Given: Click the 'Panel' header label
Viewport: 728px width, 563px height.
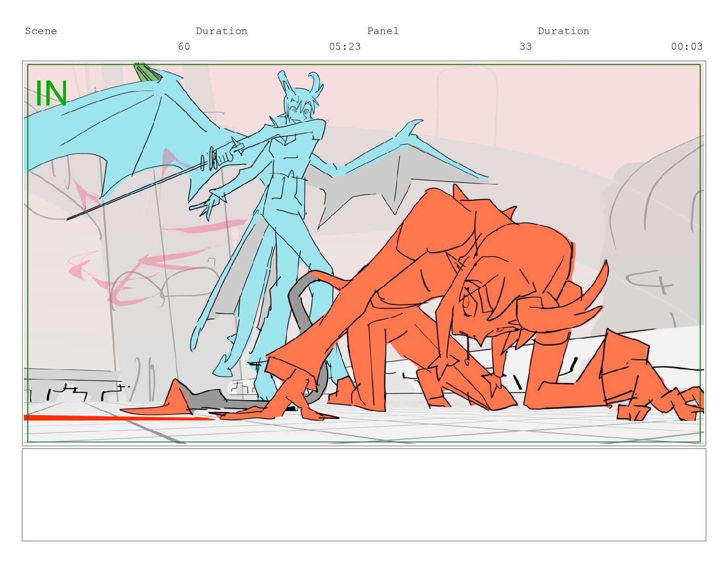Looking at the screenshot, I should click(383, 31).
